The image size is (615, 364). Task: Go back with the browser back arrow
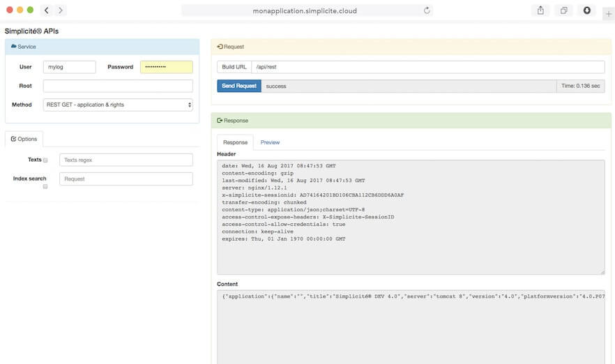pos(46,10)
